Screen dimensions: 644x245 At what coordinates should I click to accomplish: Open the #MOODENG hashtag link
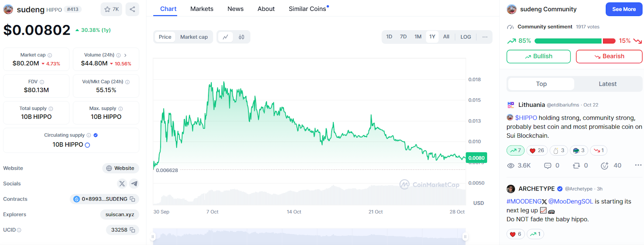pos(524,201)
